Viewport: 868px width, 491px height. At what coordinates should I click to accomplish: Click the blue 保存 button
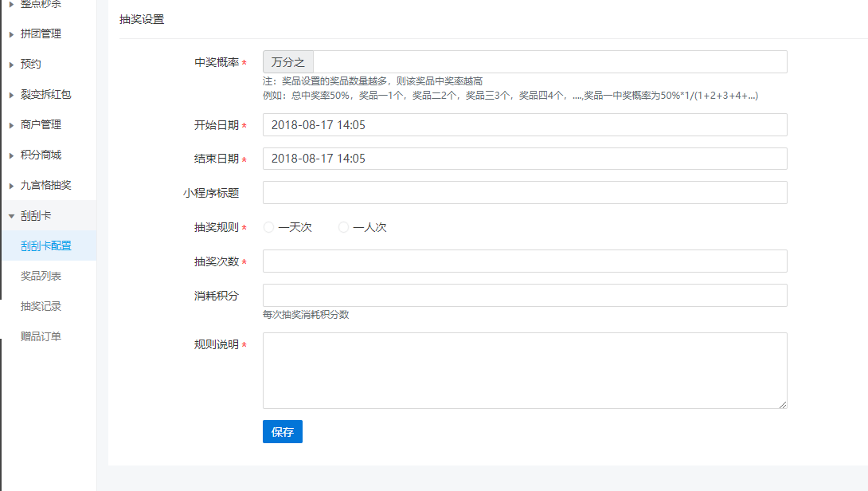coord(282,432)
